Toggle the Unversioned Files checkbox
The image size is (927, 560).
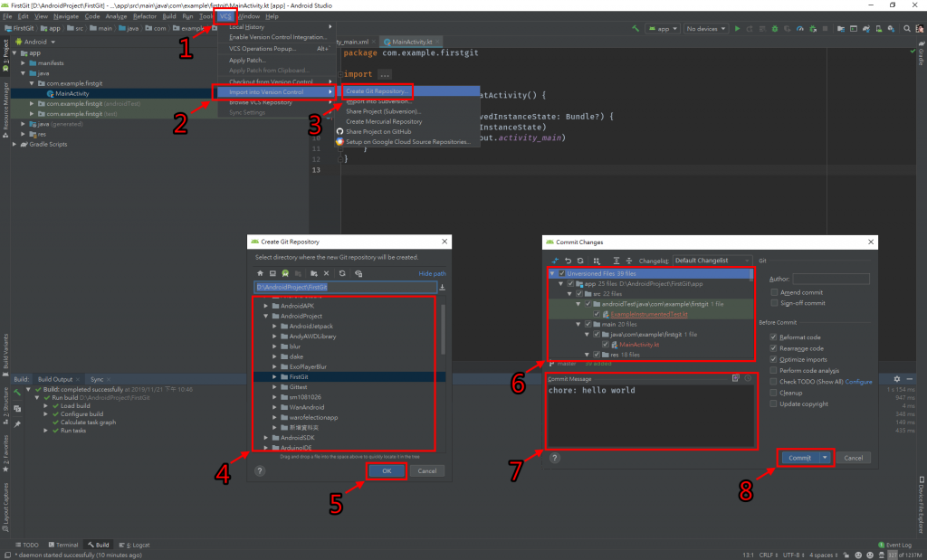click(x=561, y=273)
